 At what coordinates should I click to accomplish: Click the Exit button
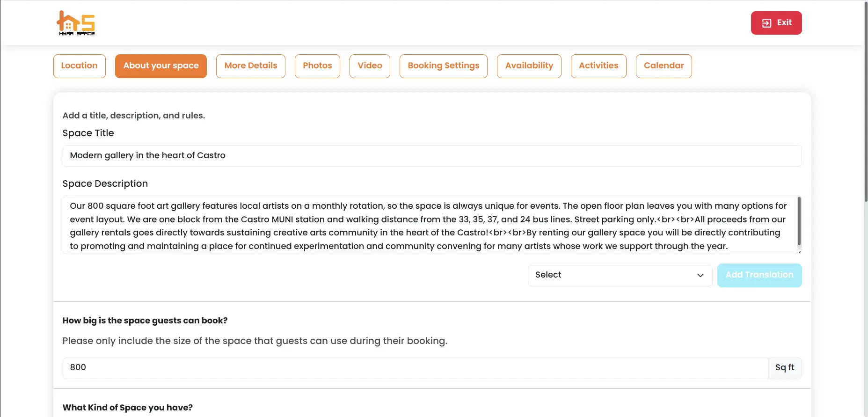pyautogui.click(x=776, y=22)
